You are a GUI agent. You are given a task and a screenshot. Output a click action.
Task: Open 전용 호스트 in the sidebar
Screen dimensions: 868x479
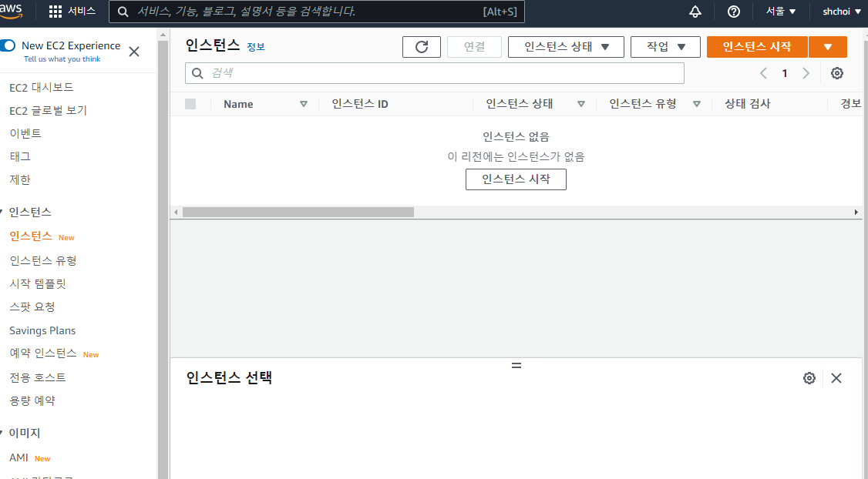(38, 377)
